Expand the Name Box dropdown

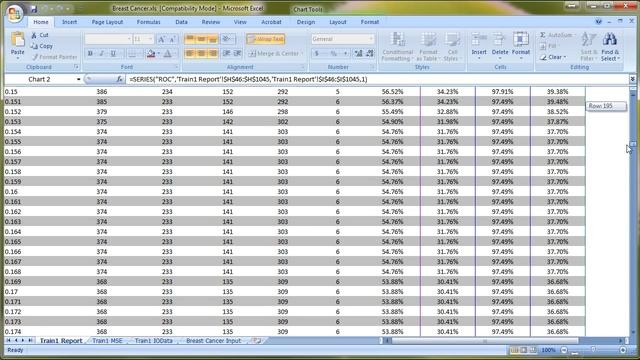pyautogui.click(x=78, y=79)
